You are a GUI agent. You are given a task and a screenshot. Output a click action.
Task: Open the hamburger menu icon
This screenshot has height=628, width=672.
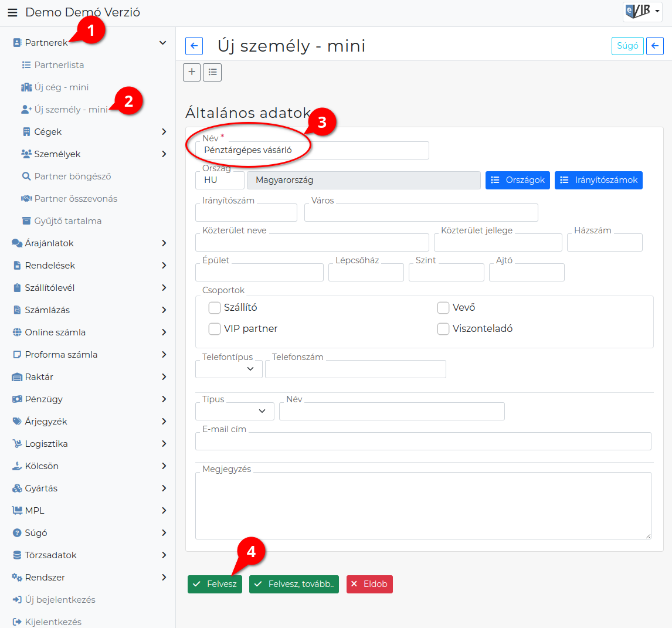click(12, 12)
